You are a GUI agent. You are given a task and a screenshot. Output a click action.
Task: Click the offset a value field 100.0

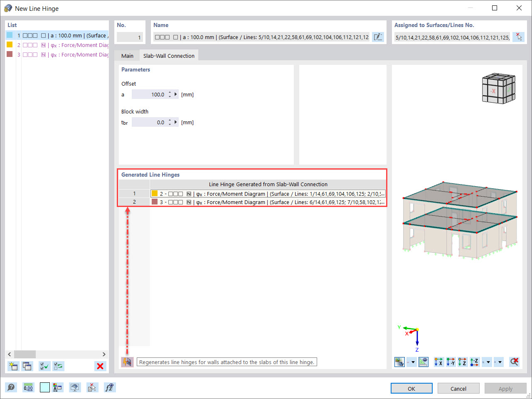[x=149, y=94]
